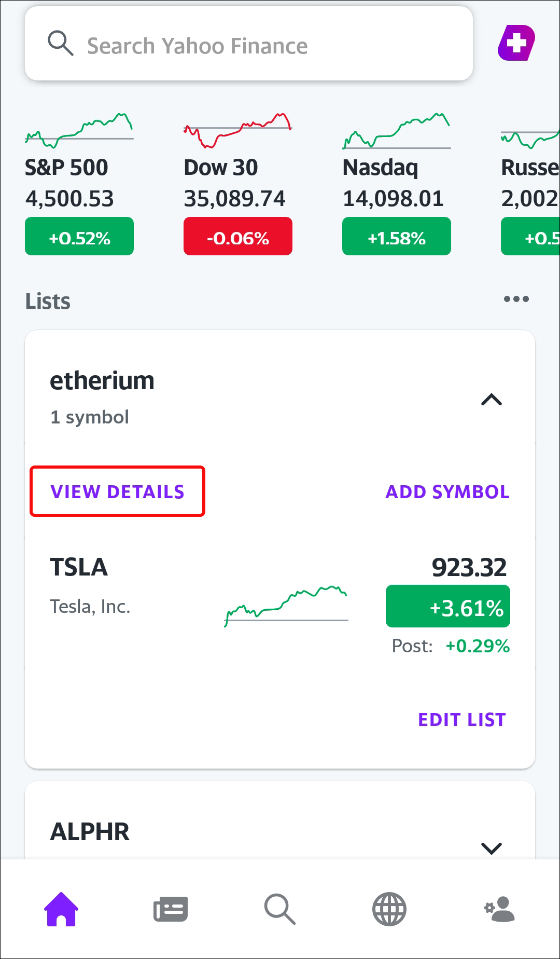Open the Lists overflow three-dot menu
Image resolution: width=560 pixels, height=959 pixels.
point(516,299)
